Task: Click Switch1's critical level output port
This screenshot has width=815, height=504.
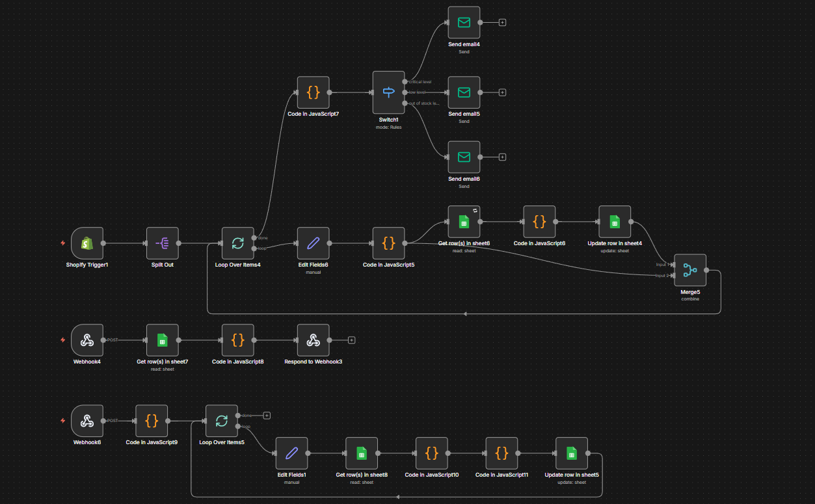Action: pos(405,82)
